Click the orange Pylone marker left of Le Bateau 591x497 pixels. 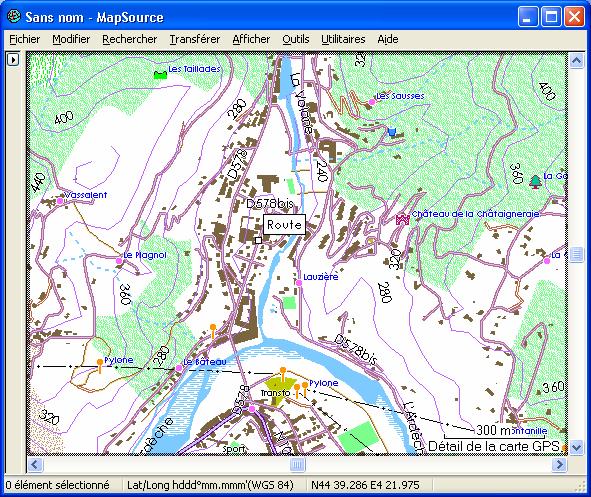(100, 365)
